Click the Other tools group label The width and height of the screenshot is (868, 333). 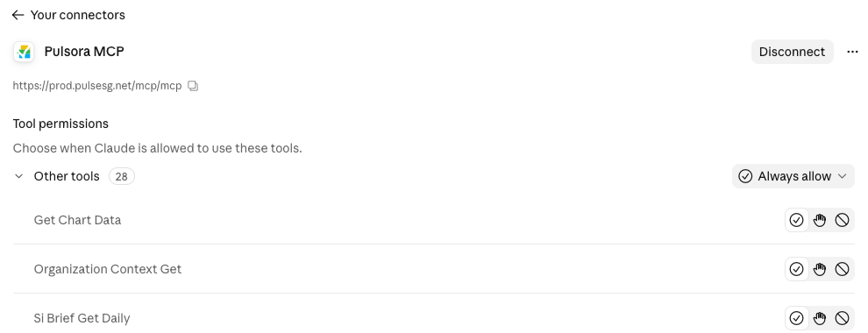pyautogui.click(x=67, y=176)
